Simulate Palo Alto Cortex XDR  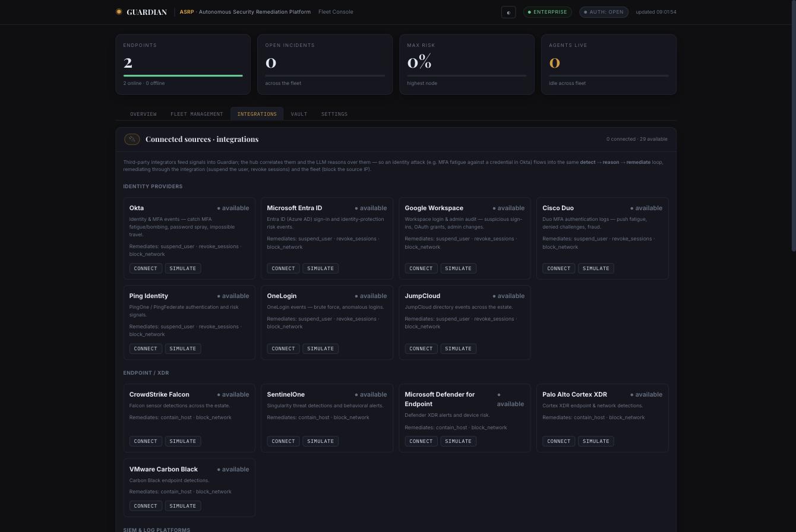pos(596,441)
